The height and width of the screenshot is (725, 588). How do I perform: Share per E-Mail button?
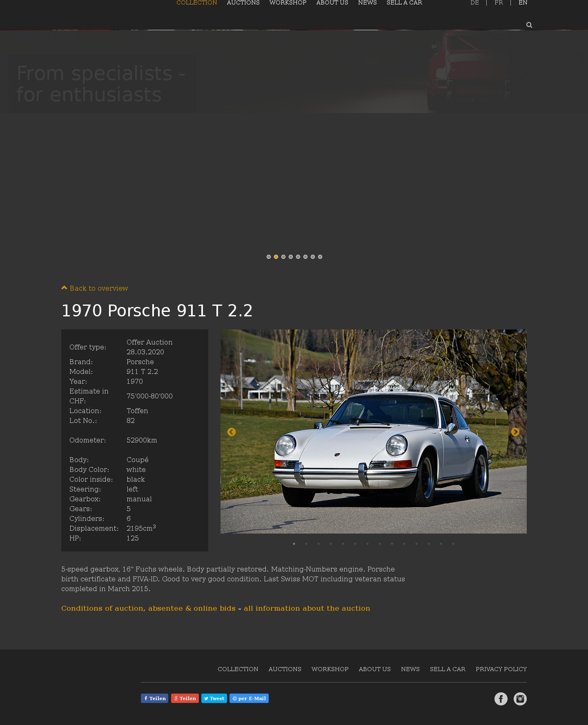tap(249, 698)
